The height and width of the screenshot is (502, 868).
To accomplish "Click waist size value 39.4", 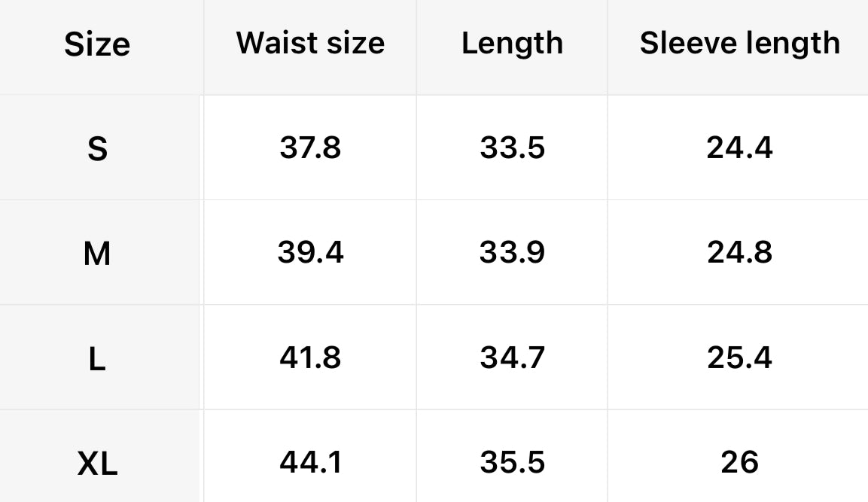I will 310,252.
